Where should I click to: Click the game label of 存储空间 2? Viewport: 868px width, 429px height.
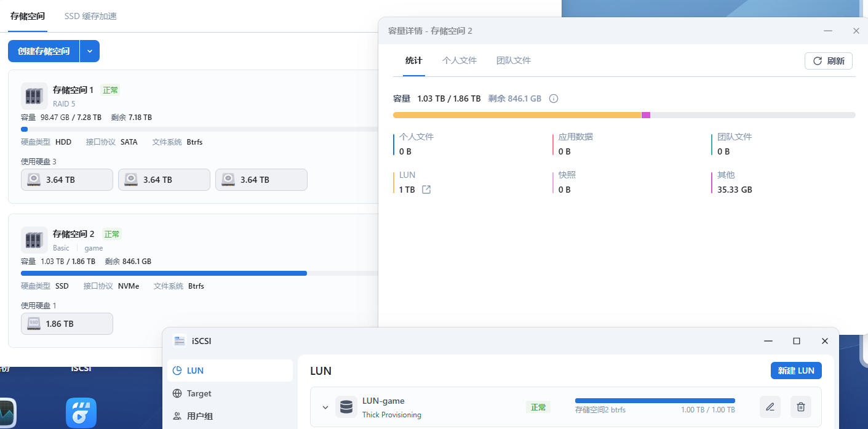[94, 248]
